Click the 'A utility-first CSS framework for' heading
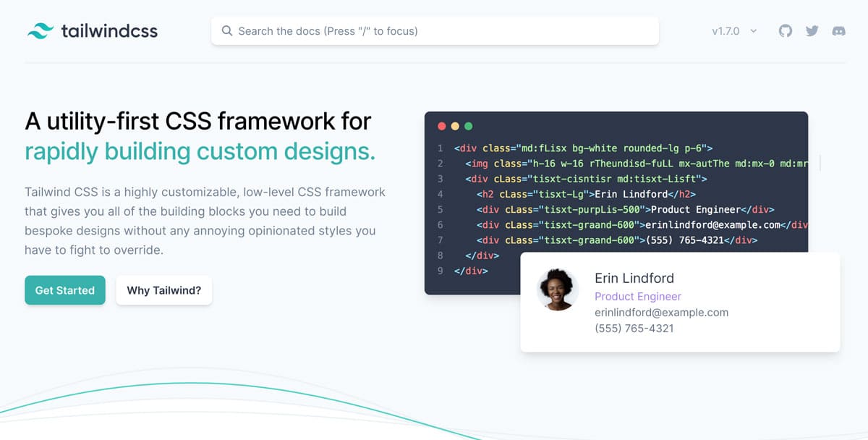Screen dimensions: 868x440 [198, 120]
